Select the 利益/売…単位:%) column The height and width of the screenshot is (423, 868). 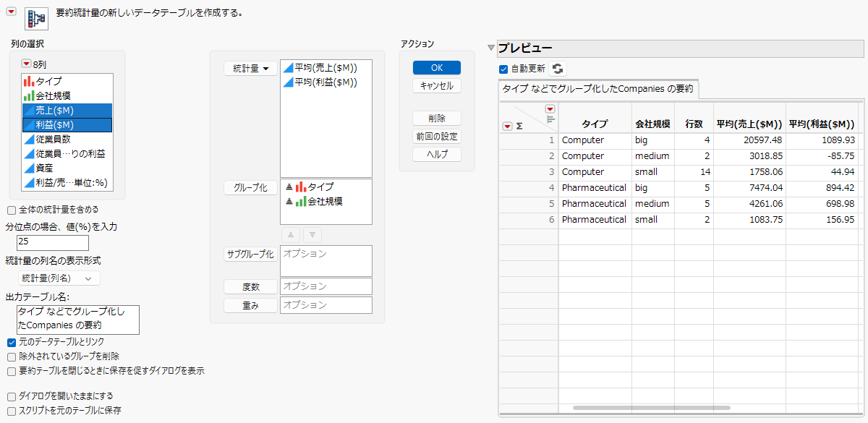67,182
